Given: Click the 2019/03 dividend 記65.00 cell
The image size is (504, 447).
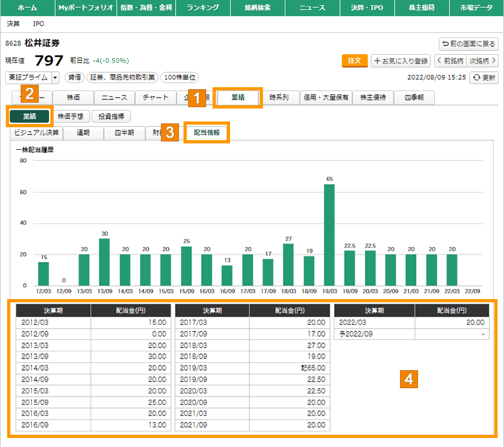Looking at the screenshot, I should point(289,368).
